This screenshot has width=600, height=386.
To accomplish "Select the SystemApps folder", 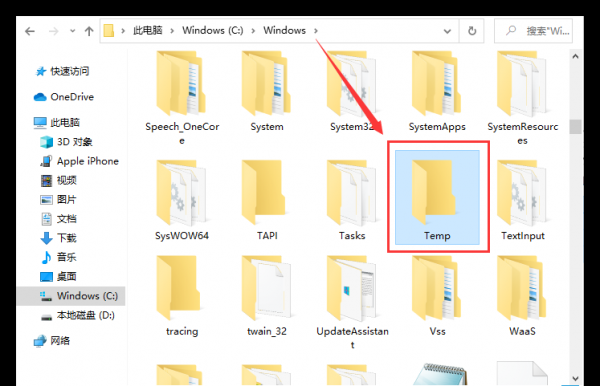I will 437,91.
